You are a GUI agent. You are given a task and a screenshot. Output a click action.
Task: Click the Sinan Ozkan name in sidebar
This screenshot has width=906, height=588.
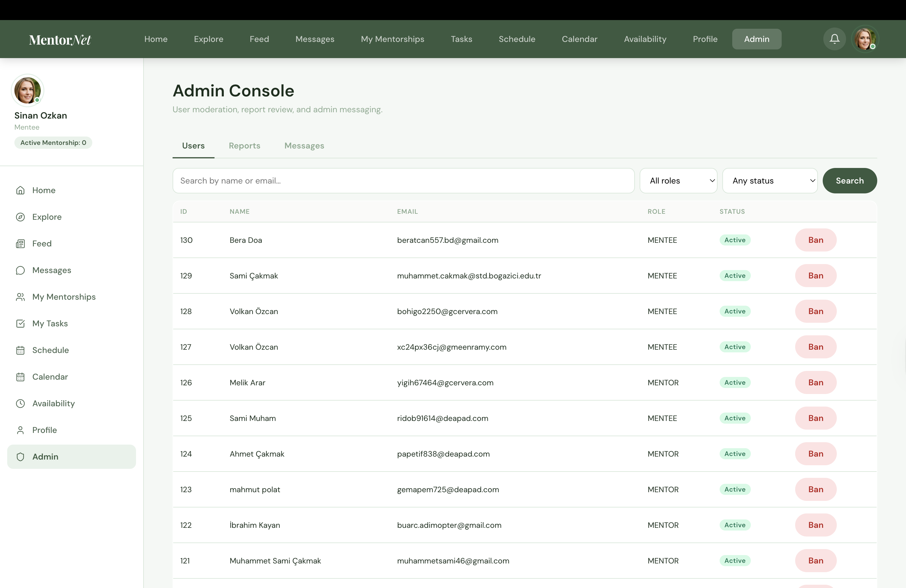point(41,116)
